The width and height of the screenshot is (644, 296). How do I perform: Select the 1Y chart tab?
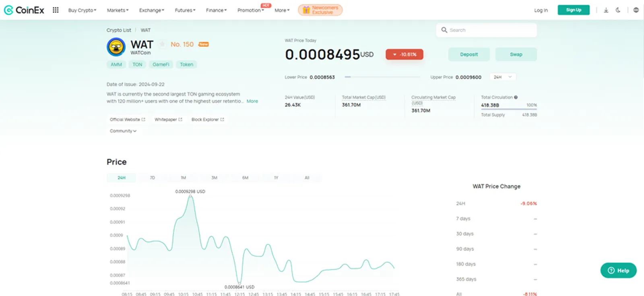click(276, 178)
